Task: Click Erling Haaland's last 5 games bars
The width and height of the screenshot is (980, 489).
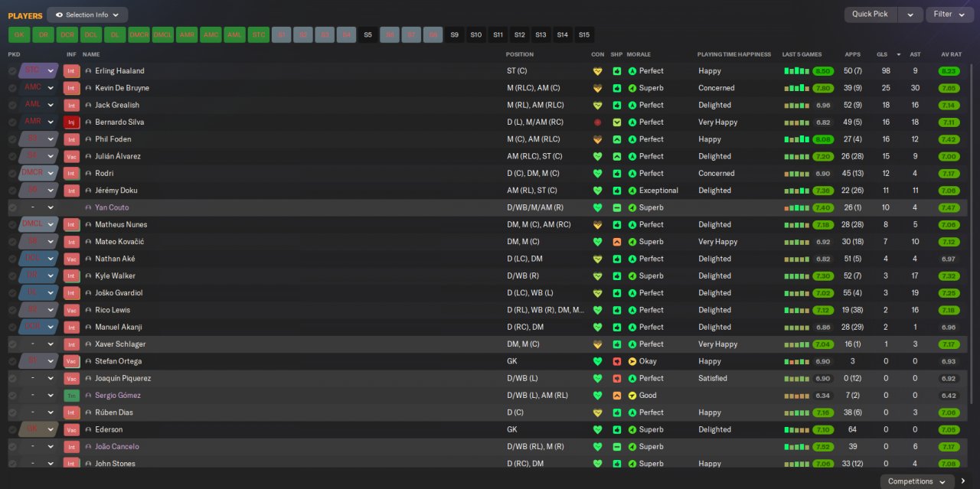Action: pos(796,71)
